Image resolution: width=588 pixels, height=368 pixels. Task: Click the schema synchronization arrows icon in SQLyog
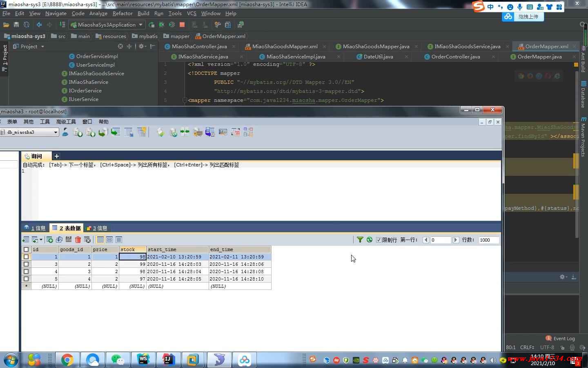(x=185, y=132)
